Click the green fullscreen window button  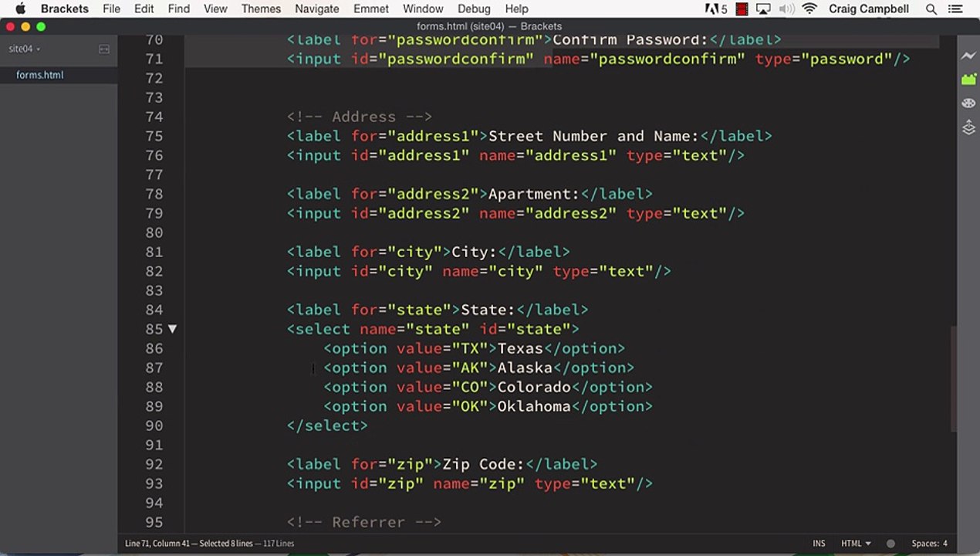tap(41, 26)
